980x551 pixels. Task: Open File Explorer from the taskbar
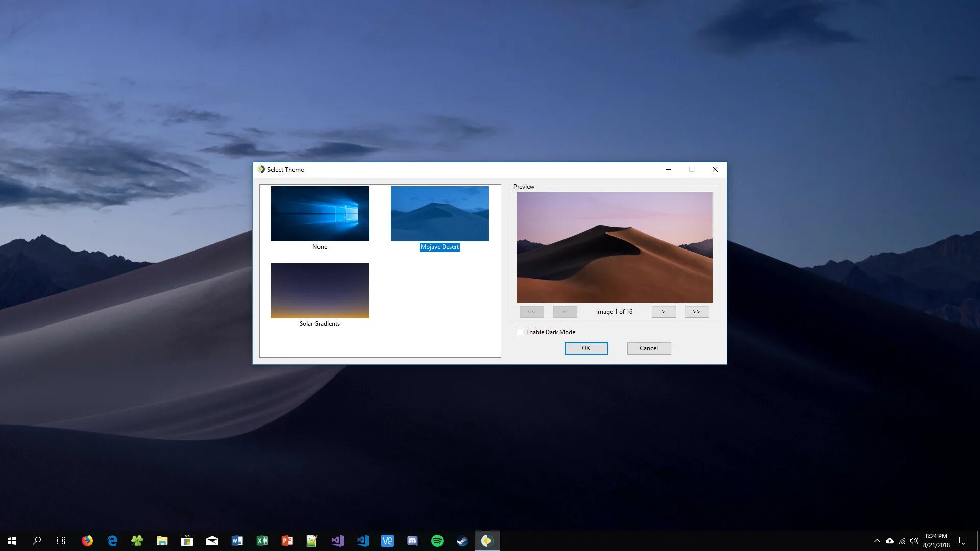162,541
